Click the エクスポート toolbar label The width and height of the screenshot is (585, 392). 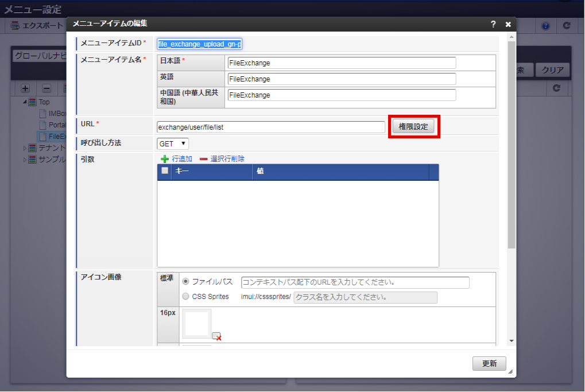pyautogui.click(x=42, y=25)
